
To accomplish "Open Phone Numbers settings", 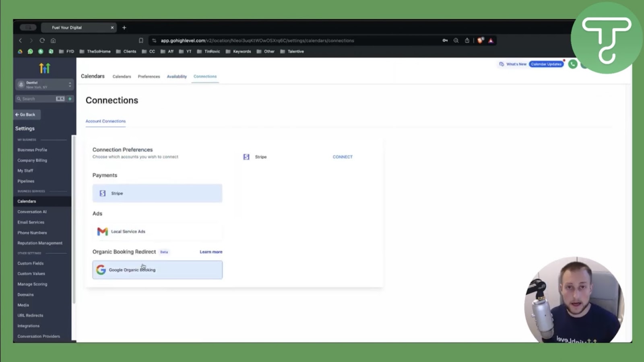I will (32, 232).
